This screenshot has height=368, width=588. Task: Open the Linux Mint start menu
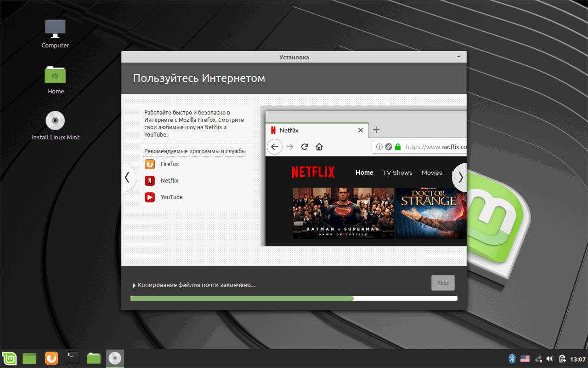[9, 358]
